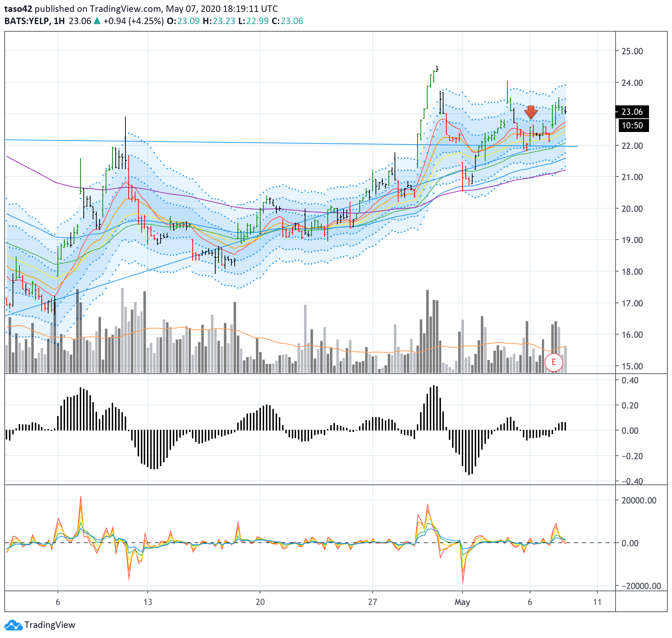
Task: Click the TradingView footer text
Action: click(x=50, y=625)
